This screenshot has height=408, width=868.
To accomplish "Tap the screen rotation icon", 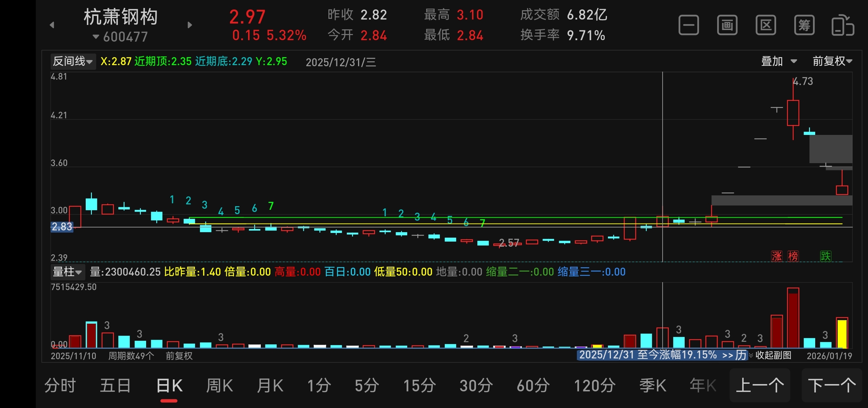I will [843, 25].
